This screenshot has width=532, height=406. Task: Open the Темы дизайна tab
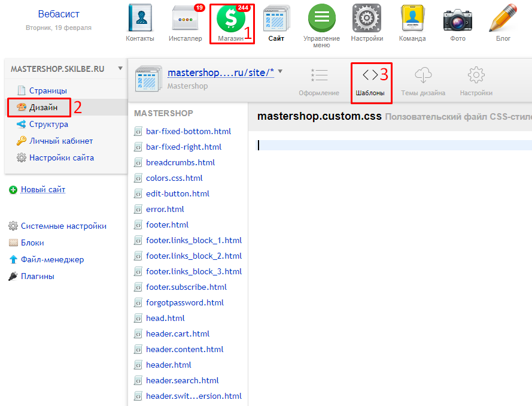(x=423, y=81)
